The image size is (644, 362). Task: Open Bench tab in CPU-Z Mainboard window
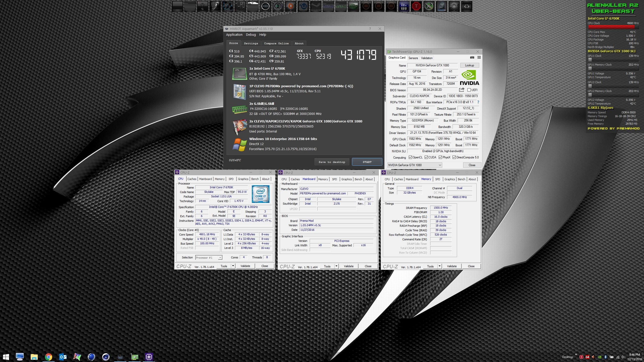point(358,179)
